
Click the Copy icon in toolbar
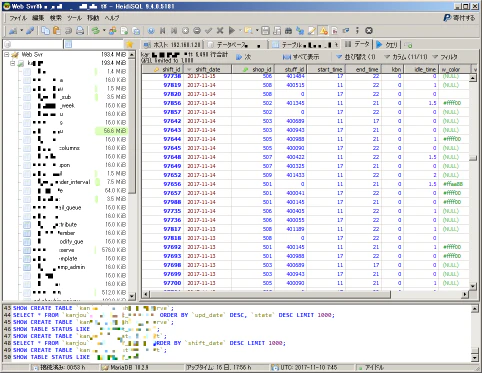click(45, 31)
